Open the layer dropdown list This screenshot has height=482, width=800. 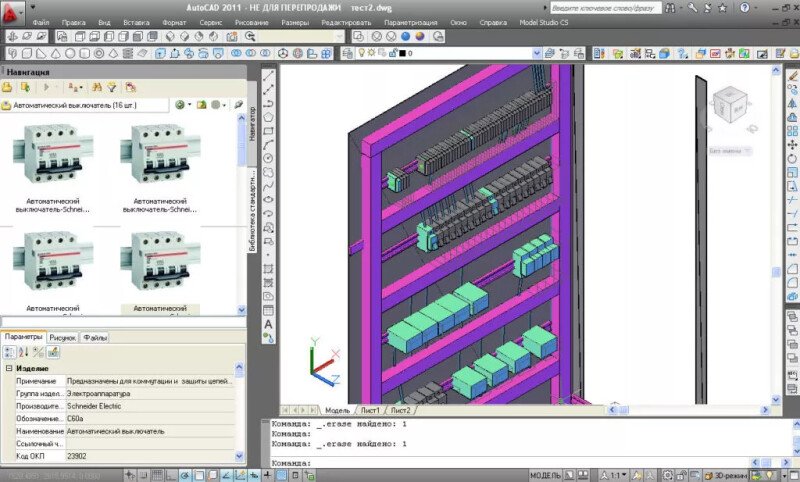coord(537,53)
